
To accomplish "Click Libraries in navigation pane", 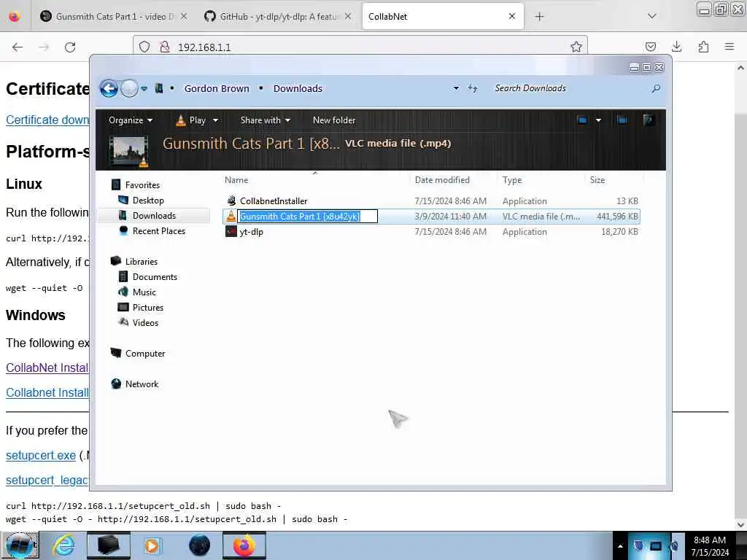I will click(141, 262).
